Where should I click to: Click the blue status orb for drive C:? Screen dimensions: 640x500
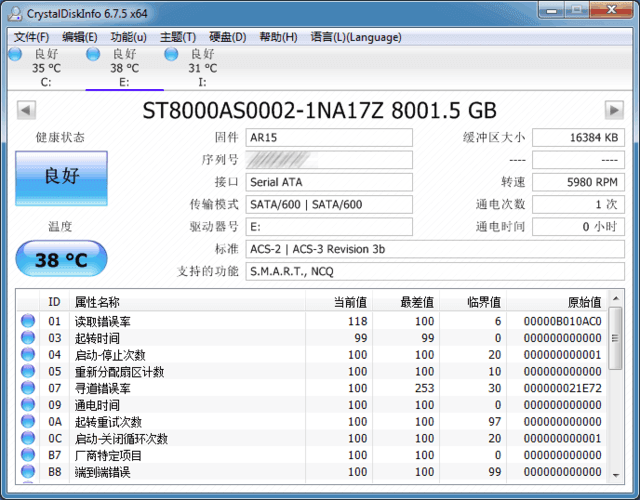15,54
